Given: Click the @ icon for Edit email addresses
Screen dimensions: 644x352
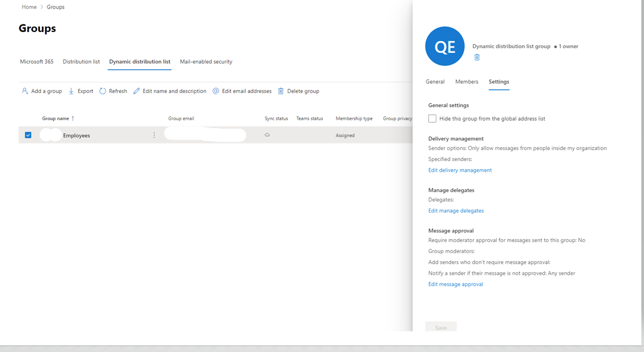Looking at the screenshot, I should 216,91.
